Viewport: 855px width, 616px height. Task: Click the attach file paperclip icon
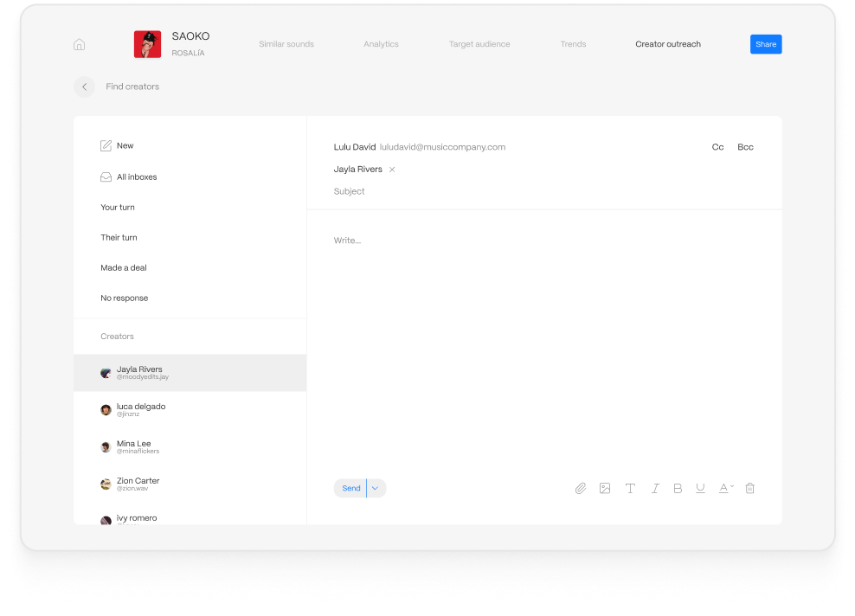tap(581, 489)
